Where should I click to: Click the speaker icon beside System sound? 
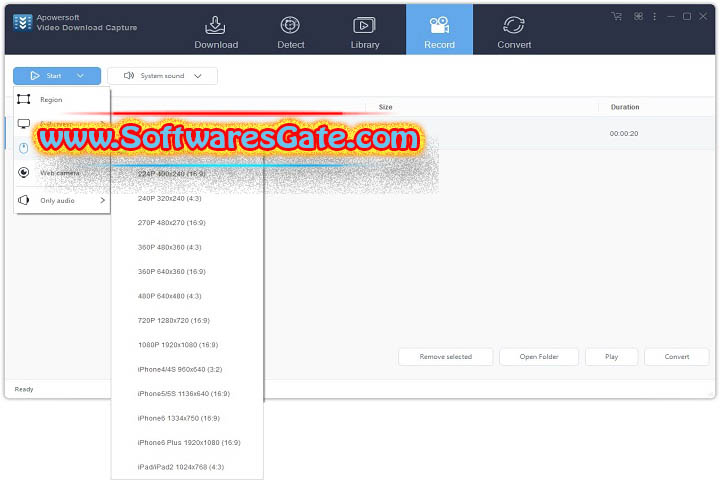(129, 75)
